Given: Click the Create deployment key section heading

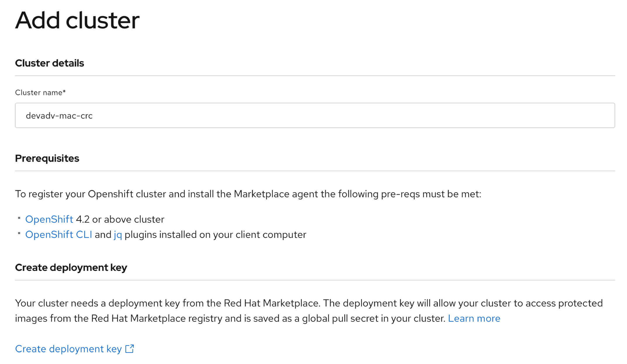Looking at the screenshot, I should [71, 268].
